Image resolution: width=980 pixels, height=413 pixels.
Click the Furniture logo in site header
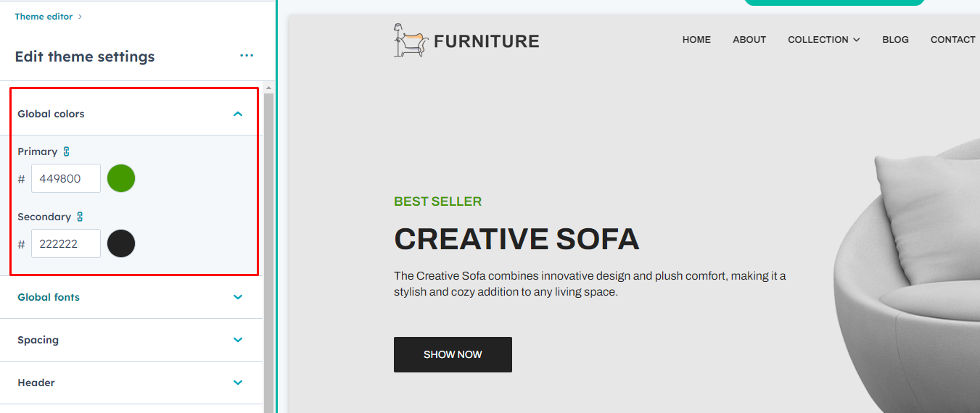[466, 41]
